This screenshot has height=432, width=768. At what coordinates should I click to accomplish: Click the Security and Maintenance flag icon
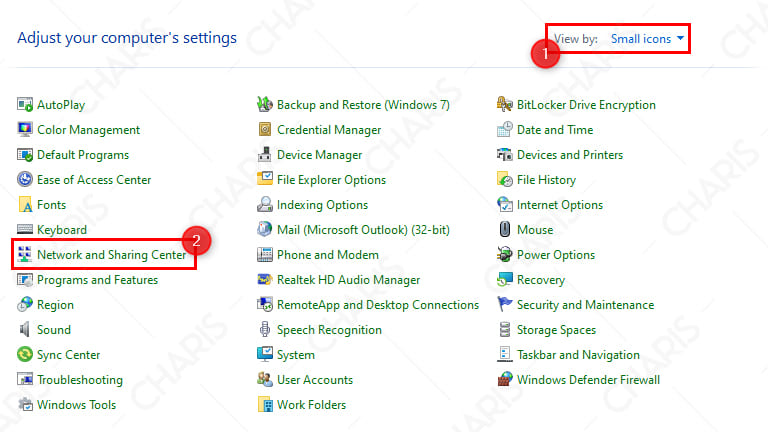pyautogui.click(x=505, y=304)
